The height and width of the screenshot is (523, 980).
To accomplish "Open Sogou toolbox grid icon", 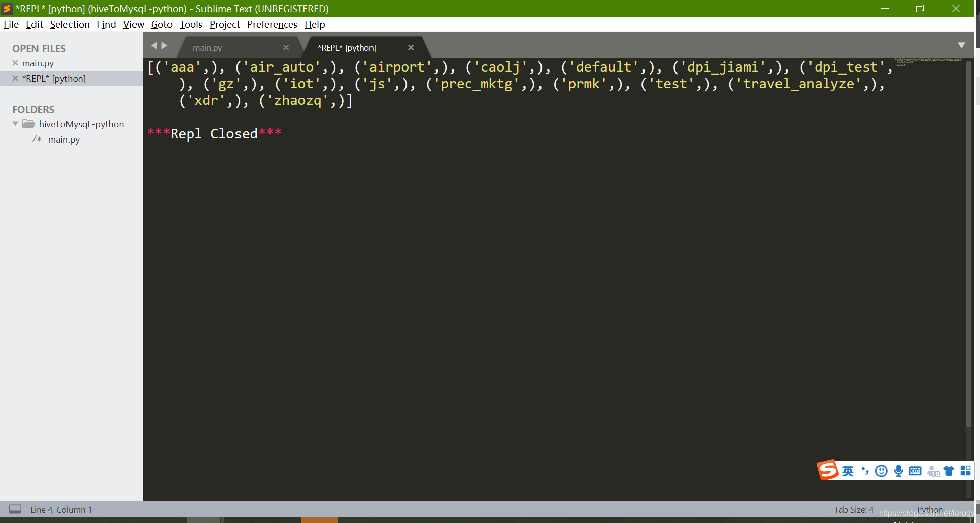I will (965, 471).
